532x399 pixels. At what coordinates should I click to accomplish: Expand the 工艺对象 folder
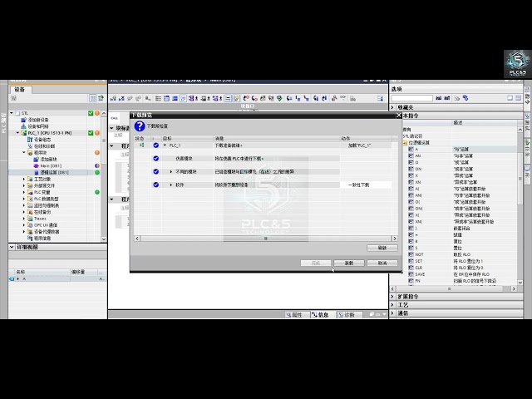[24, 179]
